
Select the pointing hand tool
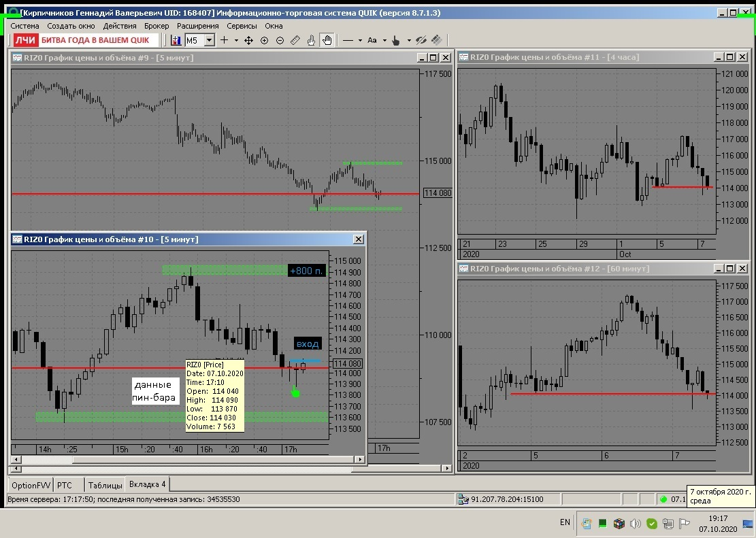pos(311,41)
